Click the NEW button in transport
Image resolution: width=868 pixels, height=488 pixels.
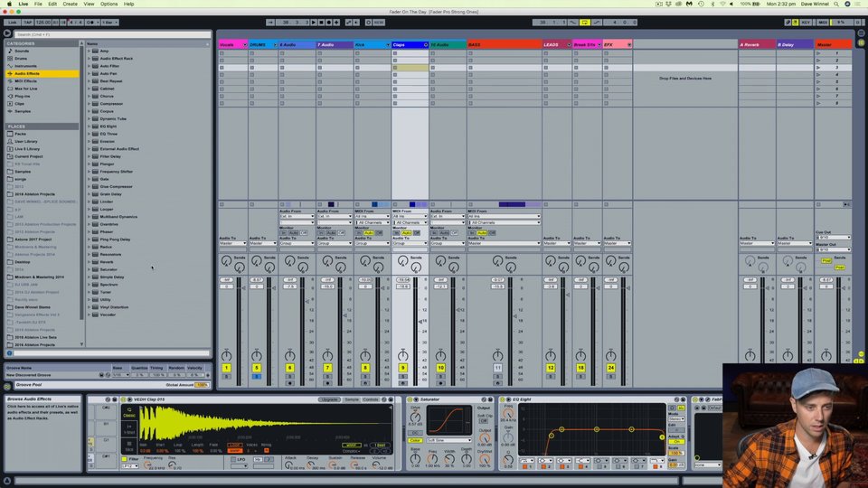379,23
